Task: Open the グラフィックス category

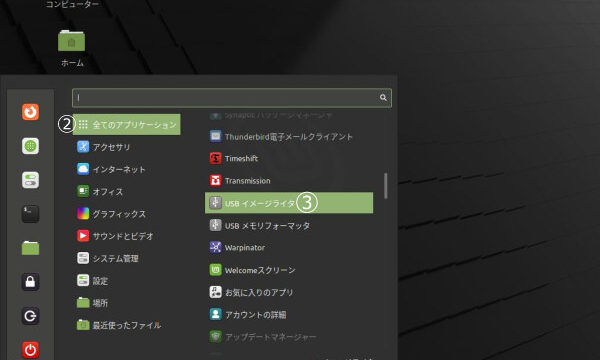Action: tap(127, 213)
